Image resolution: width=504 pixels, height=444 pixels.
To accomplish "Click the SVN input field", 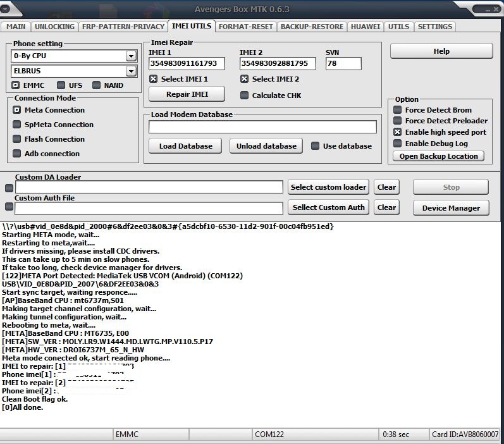I will tap(343, 63).
